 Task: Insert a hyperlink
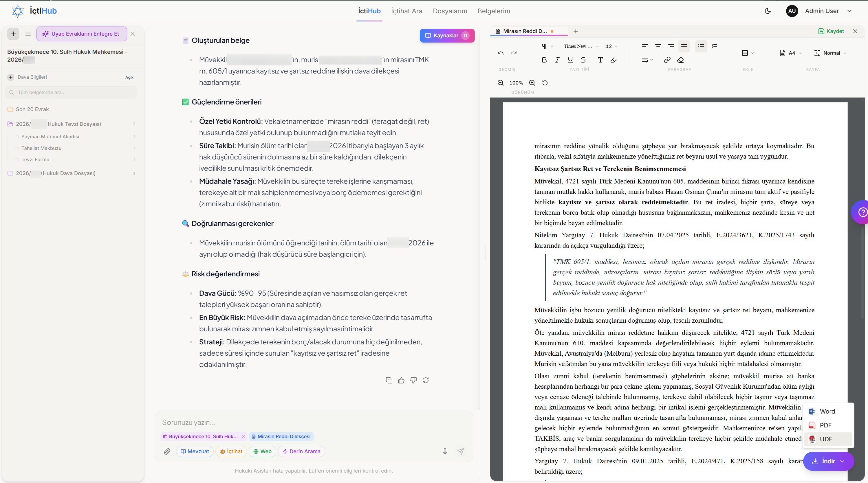coord(667,60)
